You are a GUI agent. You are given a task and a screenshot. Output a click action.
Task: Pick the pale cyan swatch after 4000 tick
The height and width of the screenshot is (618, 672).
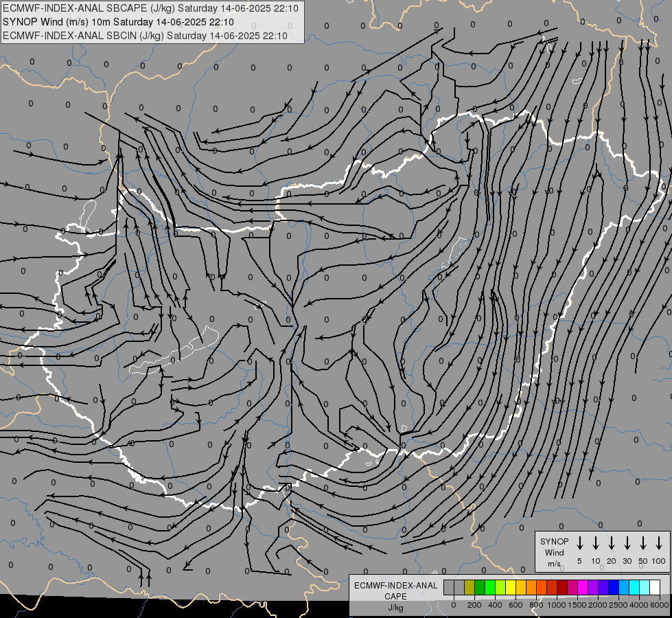[644, 587]
